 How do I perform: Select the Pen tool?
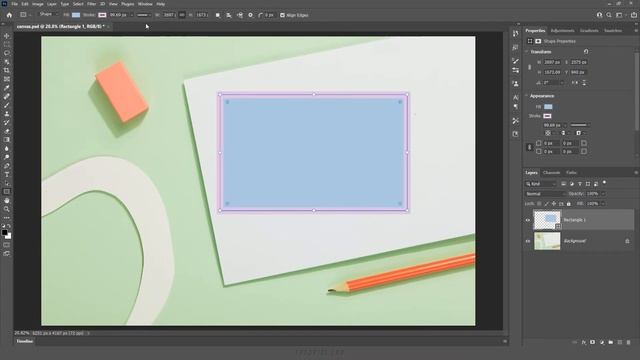tap(7, 166)
